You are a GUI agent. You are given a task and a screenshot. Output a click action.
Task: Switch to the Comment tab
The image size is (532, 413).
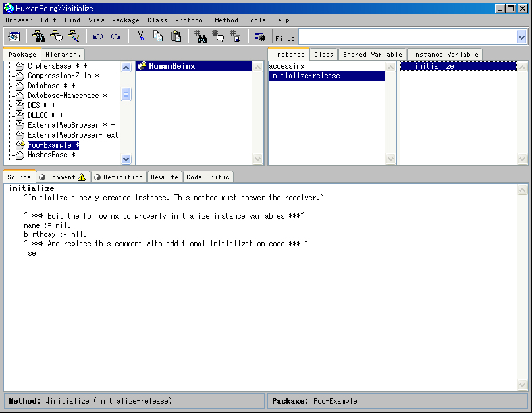point(63,177)
